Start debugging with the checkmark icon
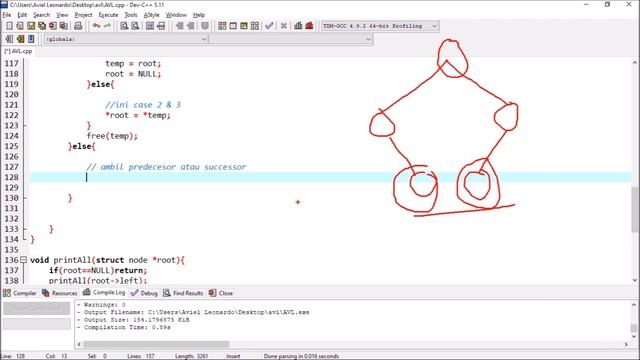The height and width of the screenshot is (360, 640). click(269, 26)
